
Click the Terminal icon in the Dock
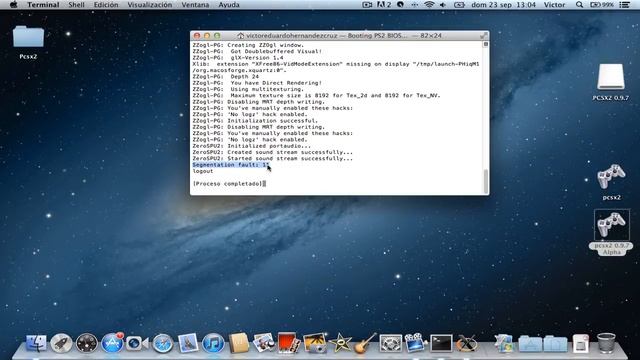442,343
